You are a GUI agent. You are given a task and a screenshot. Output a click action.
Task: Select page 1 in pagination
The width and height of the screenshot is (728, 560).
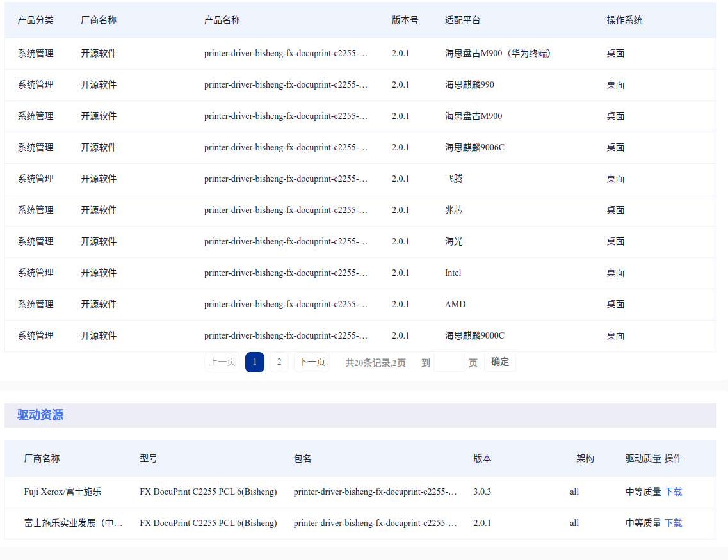(x=255, y=362)
